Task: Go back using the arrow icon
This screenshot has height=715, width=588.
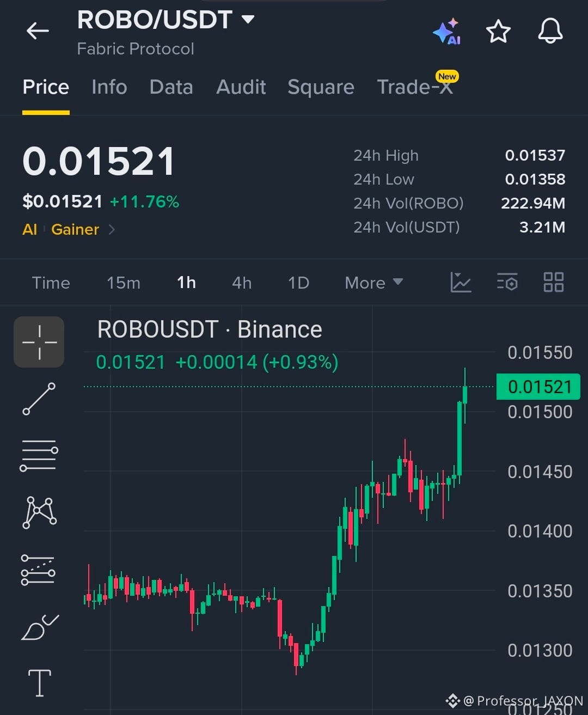Action: pos(38,31)
